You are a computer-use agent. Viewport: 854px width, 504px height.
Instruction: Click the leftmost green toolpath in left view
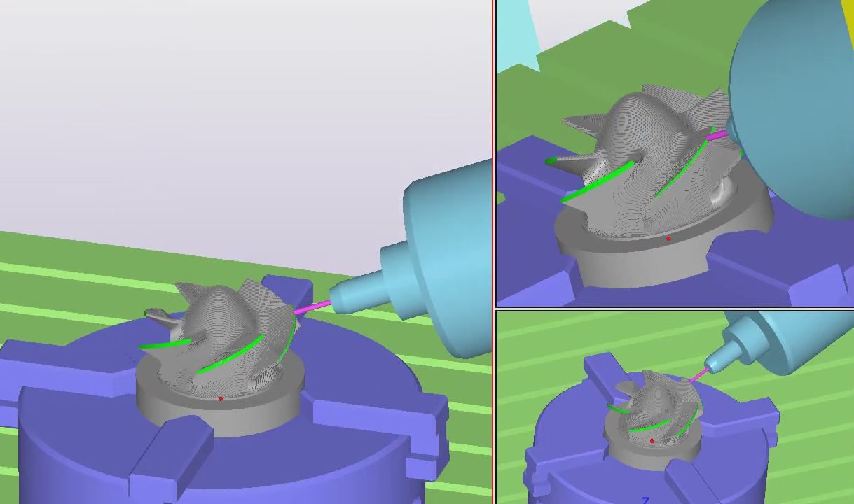pos(165,344)
